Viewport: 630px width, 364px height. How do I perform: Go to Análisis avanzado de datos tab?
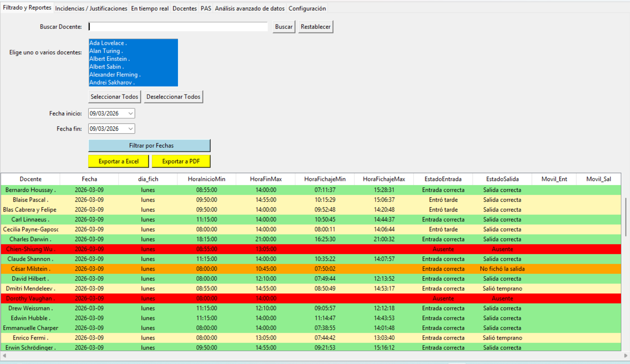(249, 9)
